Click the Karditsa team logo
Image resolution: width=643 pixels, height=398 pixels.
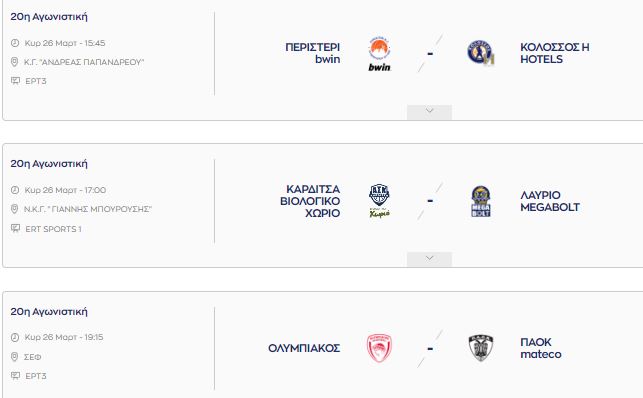(x=379, y=201)
